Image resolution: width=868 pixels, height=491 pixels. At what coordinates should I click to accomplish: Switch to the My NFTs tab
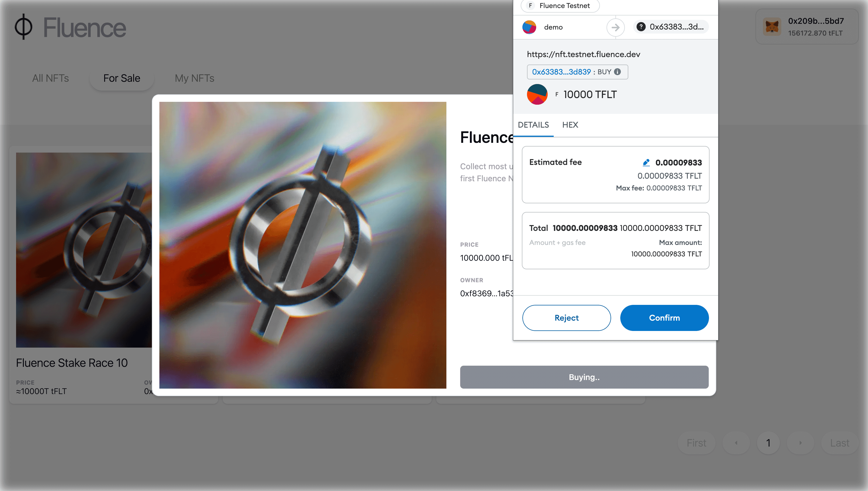coord(194,78)
